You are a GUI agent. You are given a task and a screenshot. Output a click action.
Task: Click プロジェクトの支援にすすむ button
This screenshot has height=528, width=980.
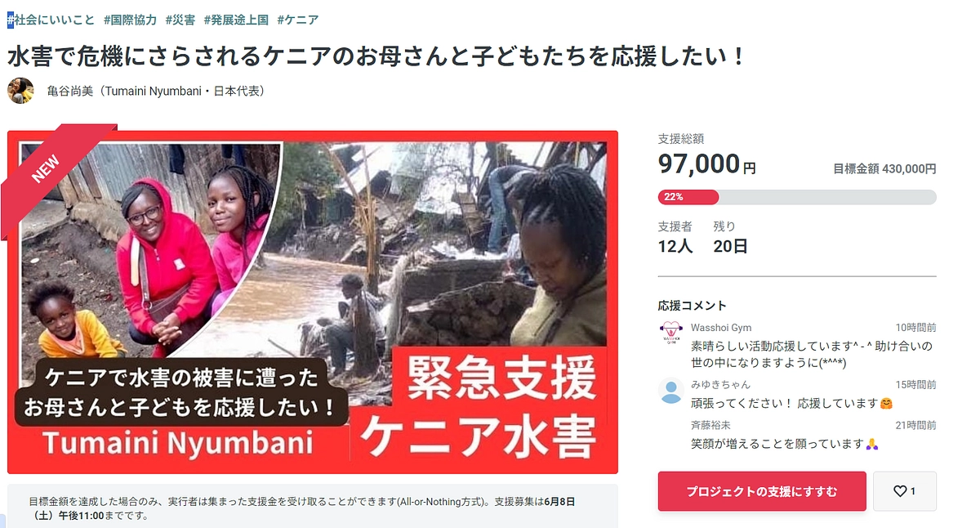click(762, 491)
